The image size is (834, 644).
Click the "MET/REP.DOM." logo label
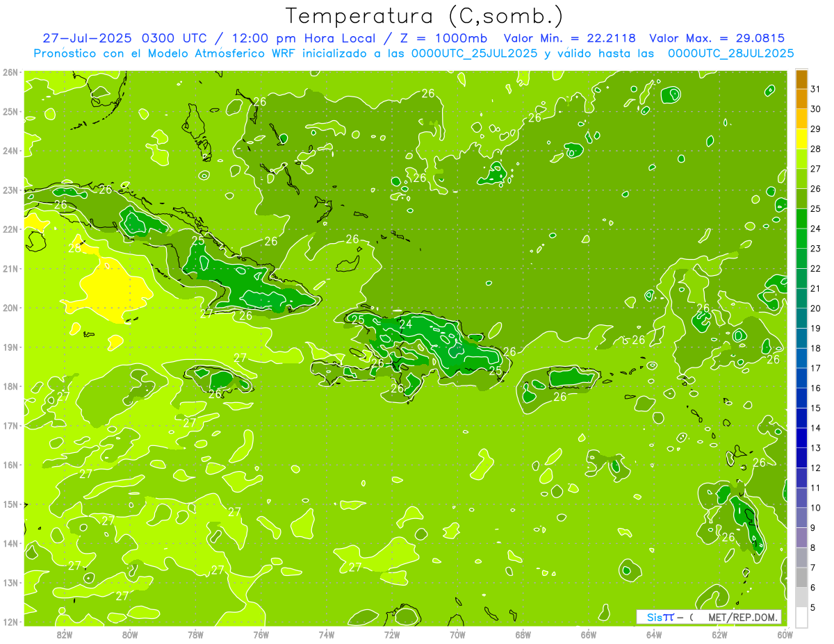pyautogui.click(x=743, y=617)
